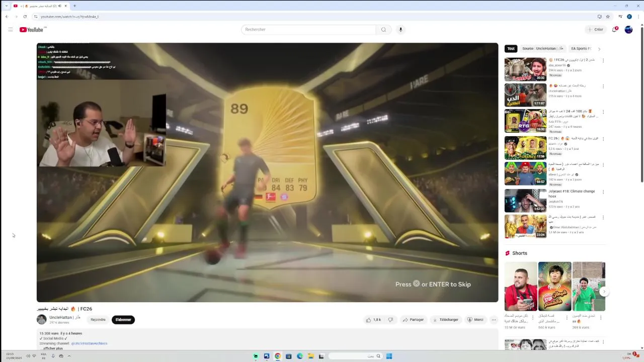This screenshot has width=644, height=362.
Task: Start voice search with the microphone
Action: coord(400,30)
